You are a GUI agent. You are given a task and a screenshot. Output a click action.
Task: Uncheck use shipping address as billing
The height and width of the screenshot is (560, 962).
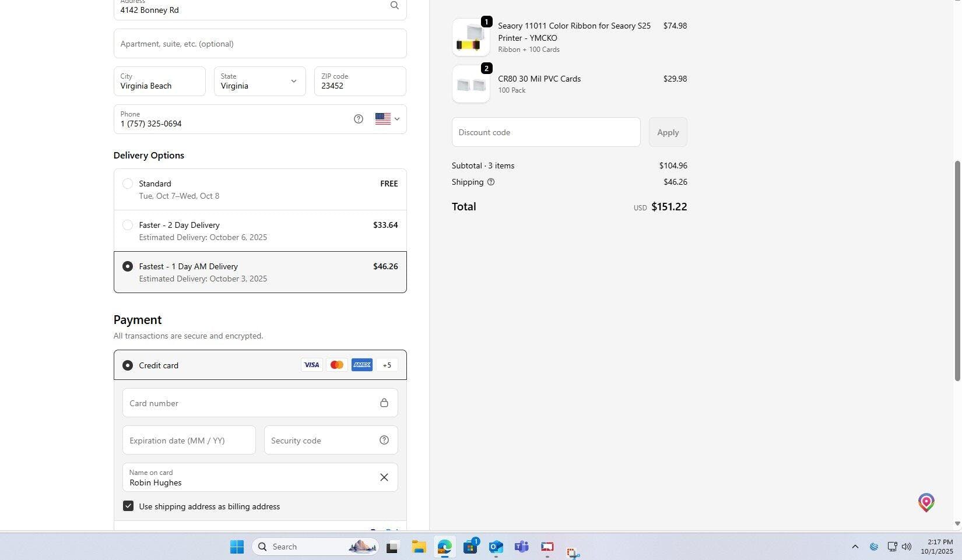pyautogui.click(x=128, y=506)
